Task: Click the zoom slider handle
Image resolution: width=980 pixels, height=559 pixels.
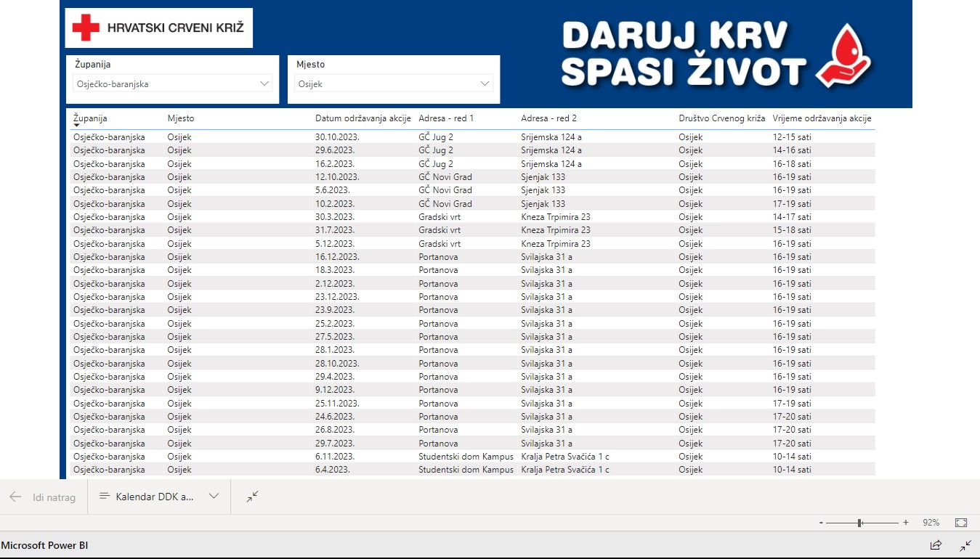Action: coord(860,523)
